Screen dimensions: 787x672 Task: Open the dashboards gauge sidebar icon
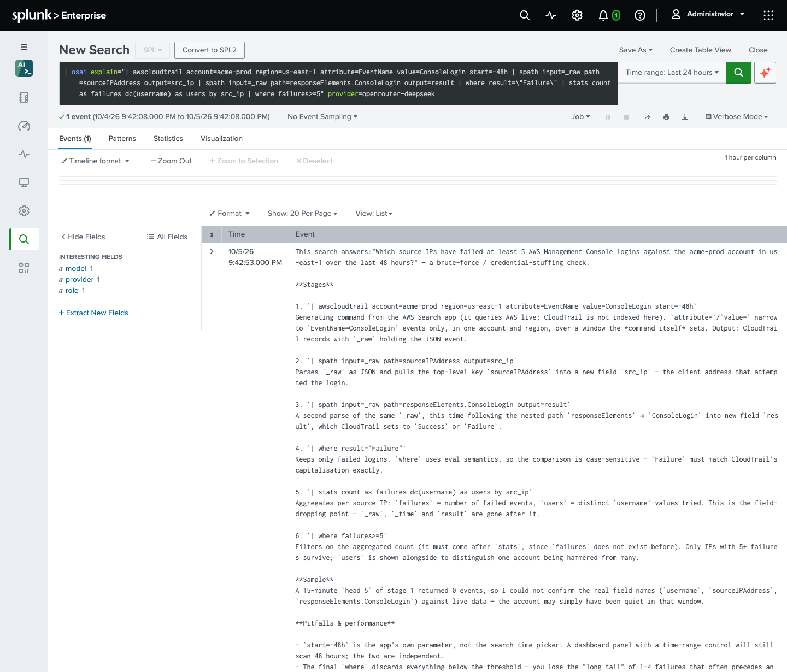pos(24,126)
